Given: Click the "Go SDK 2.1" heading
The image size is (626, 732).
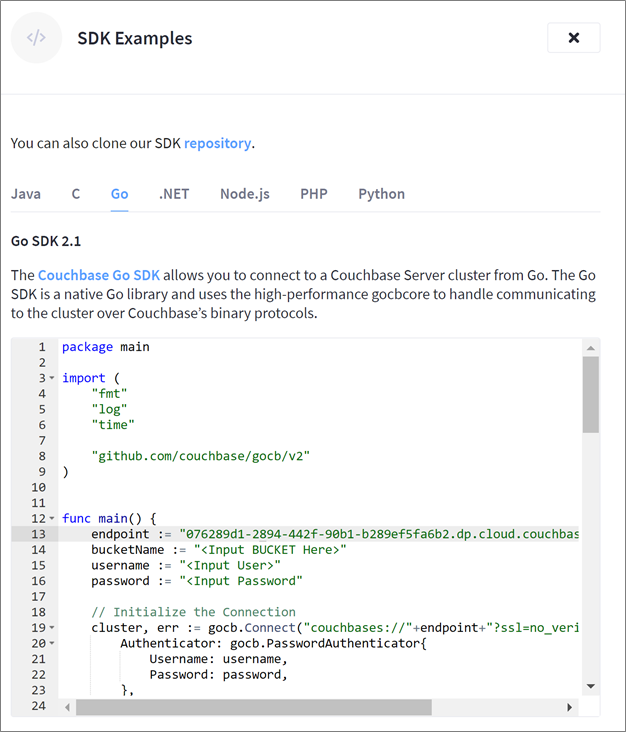Looking at the screenshot, I should (x=46, y=241).
